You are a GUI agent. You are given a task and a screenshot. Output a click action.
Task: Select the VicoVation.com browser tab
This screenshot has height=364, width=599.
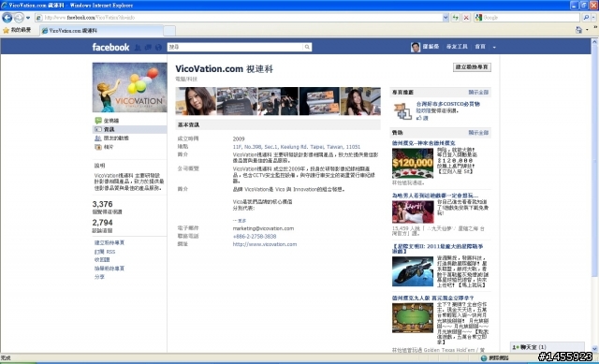coord(101,31)
